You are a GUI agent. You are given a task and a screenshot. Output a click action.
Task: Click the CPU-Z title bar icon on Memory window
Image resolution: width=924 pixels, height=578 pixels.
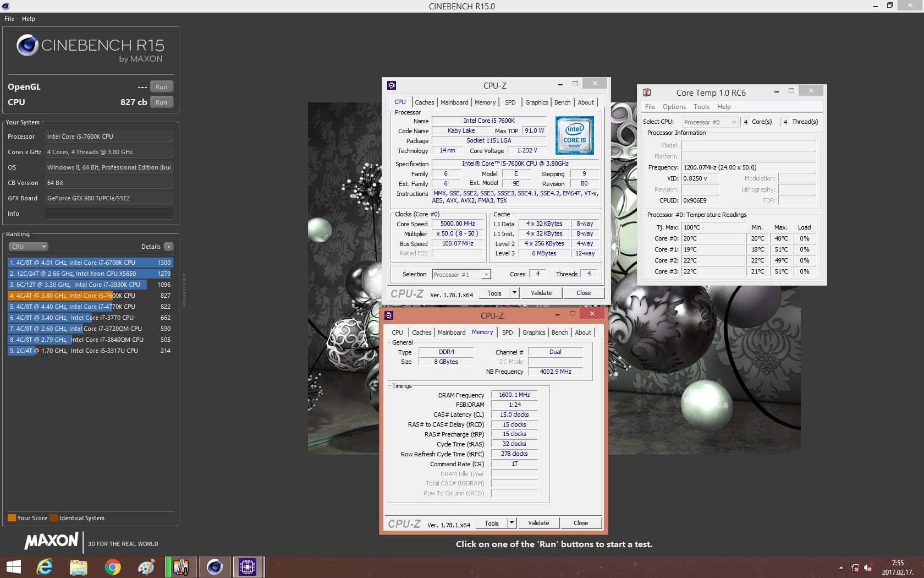[x=389, y=315]
